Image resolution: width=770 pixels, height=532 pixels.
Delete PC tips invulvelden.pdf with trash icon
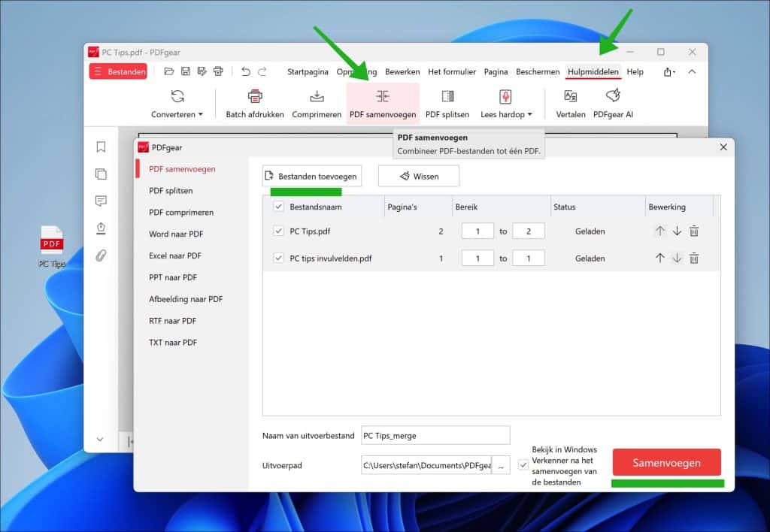(x=694, y=258)
